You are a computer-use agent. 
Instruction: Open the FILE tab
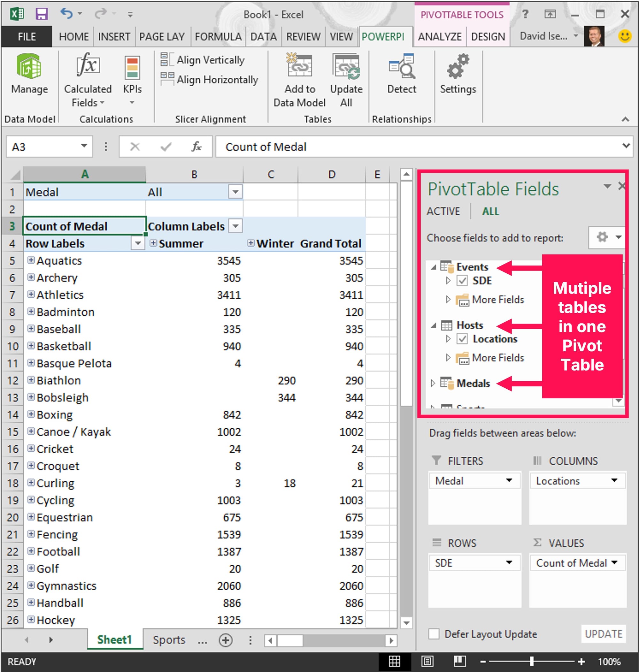click(x=27, y=36)
